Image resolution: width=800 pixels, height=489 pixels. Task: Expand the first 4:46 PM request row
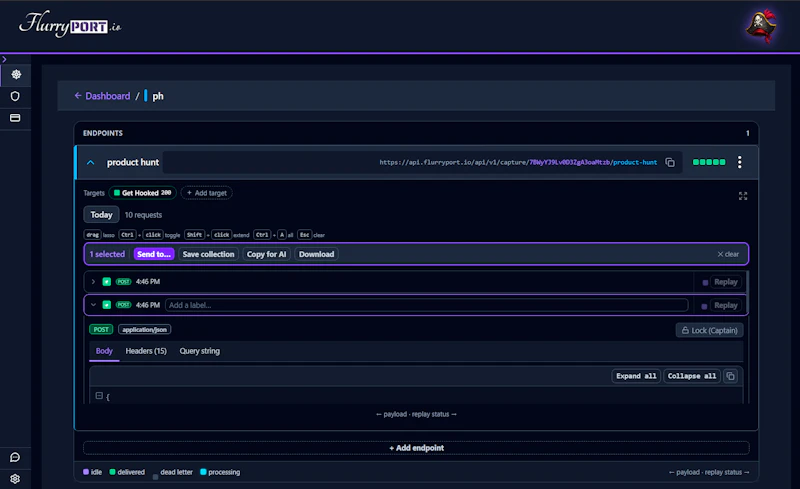point(93,282)
